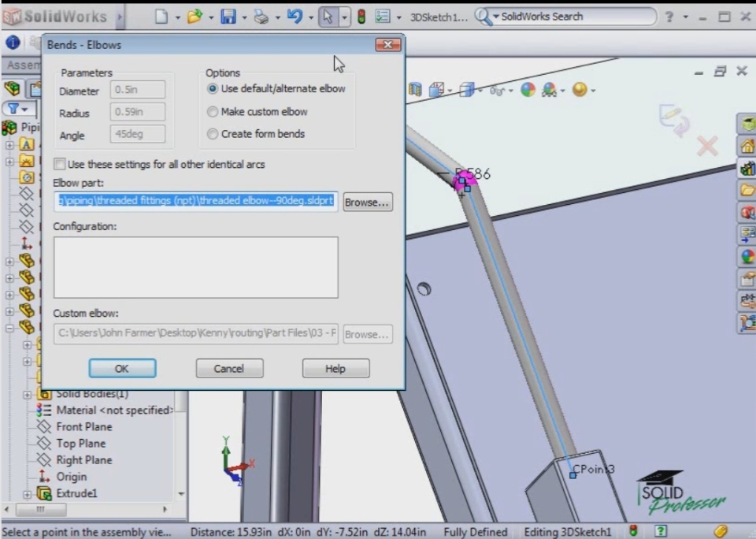Click the feature tree scroll down arrow
Screen dimensions: 756x539
(x=181, y=493)
